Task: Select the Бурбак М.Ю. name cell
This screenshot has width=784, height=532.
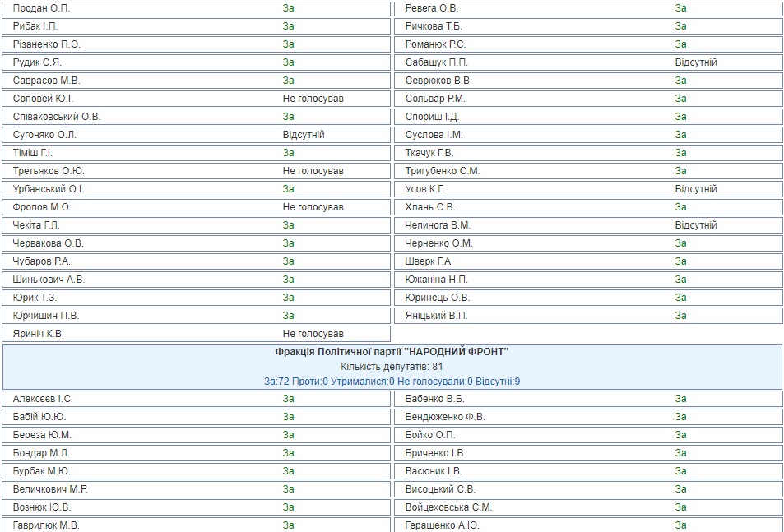Action: click(x=42, y=471)
